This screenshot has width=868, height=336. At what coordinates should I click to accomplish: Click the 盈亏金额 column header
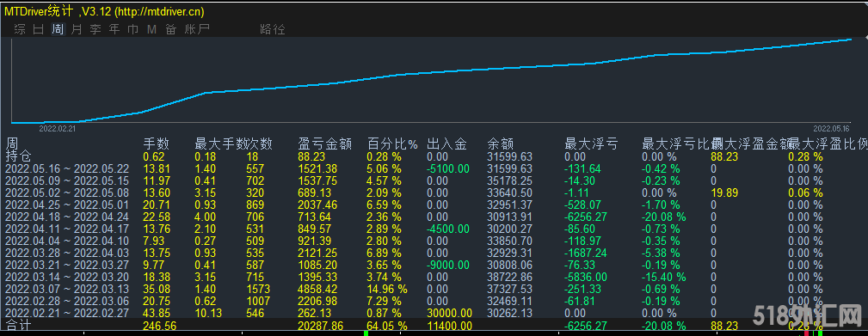click(x=325, y=144)
